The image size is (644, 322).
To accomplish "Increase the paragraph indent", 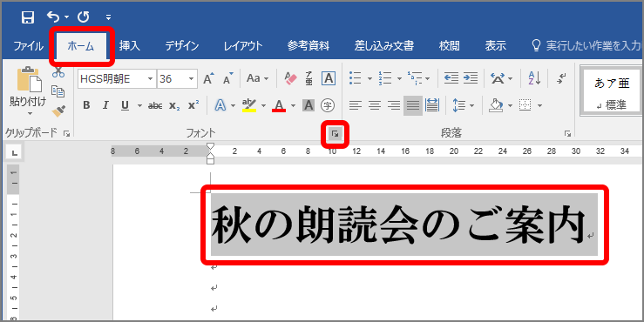I will point(471,78).
